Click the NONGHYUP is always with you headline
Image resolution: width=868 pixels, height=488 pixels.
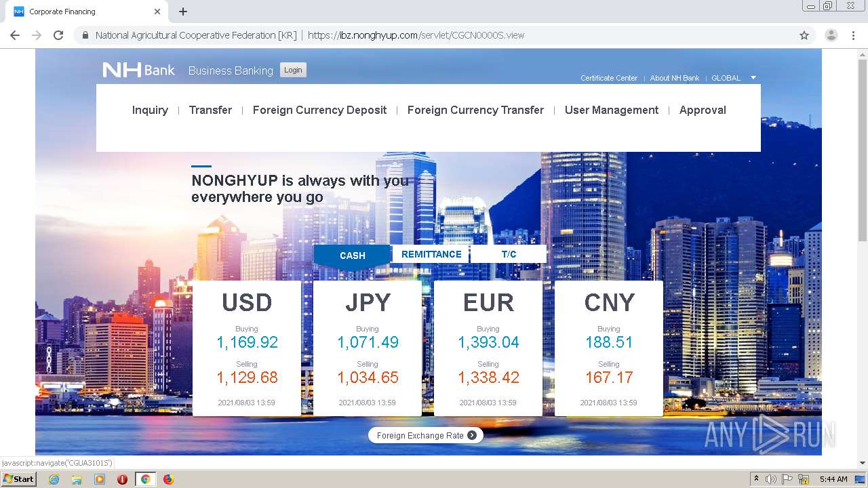[x=300, y=189]
